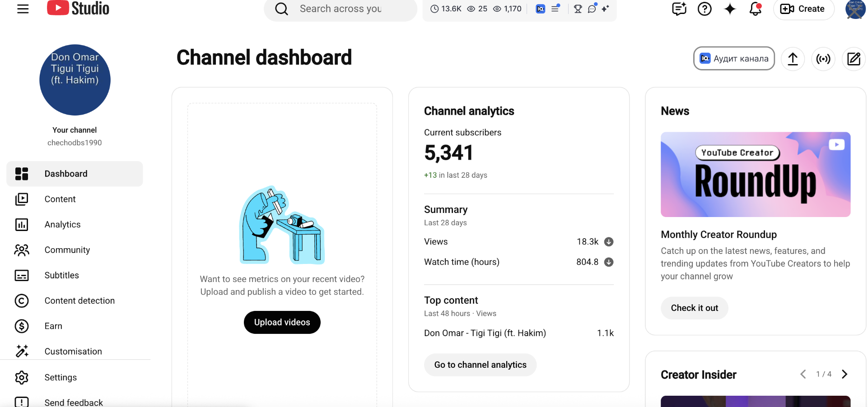Open Analytics in the sidebar
This screenshot has height=407, width=868.
[x=75, y=224]
